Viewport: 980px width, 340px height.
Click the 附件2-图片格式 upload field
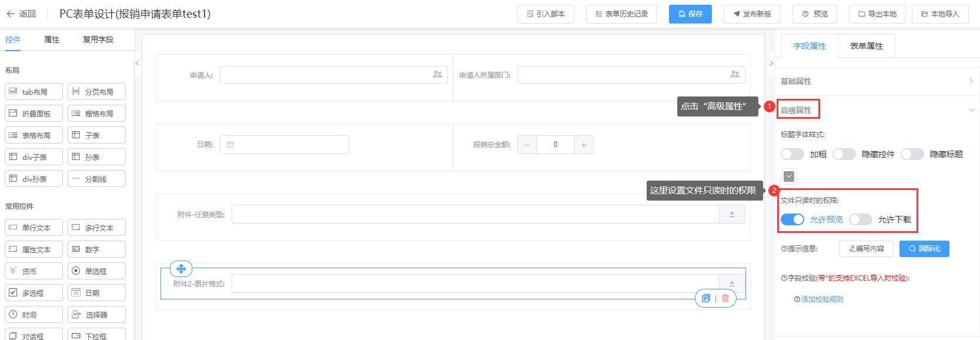tap(475, 284)
